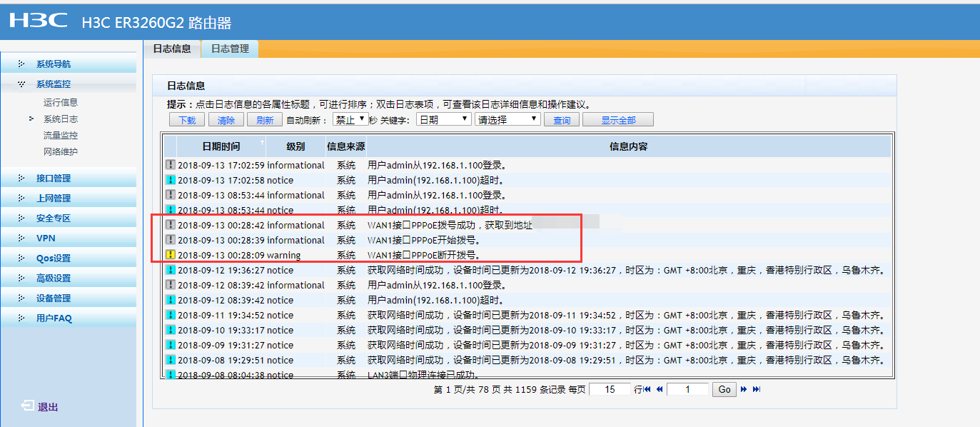
Task: Open the 关键字 日期 dropdown
Action: tap(444, 119)
